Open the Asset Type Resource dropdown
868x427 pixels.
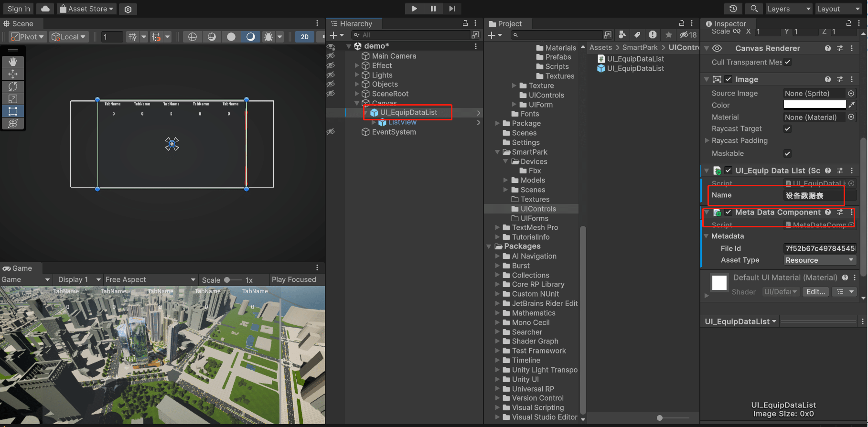tap(820, 260)
